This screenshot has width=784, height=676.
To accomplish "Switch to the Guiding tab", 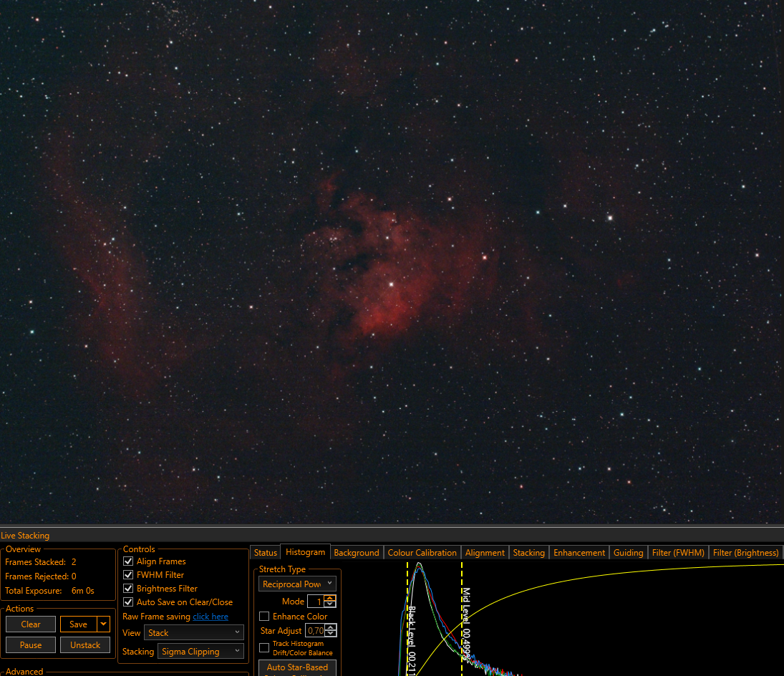I will (628, 553).
